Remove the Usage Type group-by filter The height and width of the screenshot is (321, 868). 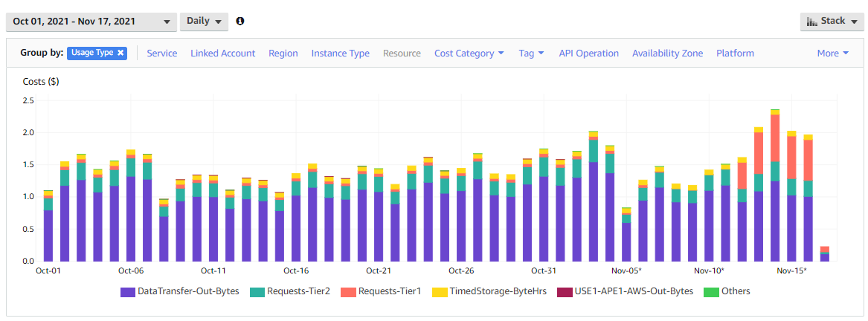(x=120, y=53)
